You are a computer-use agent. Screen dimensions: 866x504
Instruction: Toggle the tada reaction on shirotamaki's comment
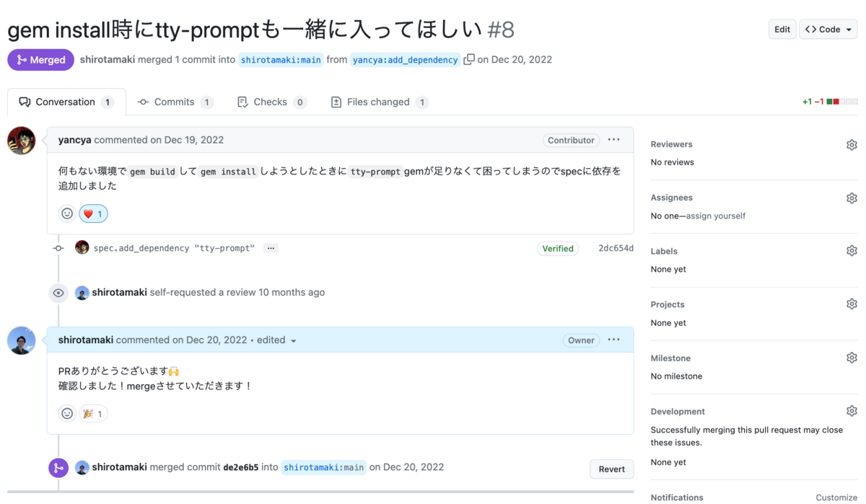(x=93, y=413)
